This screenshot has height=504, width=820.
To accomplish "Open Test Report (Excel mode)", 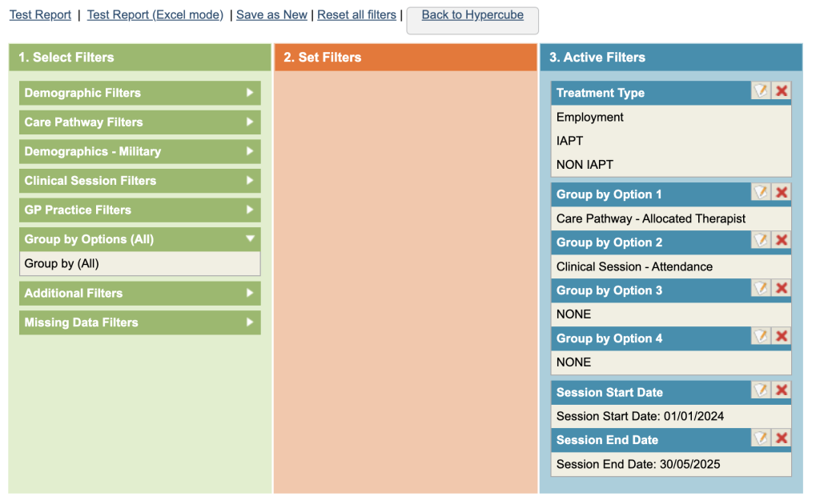I will tap(155, 15).
